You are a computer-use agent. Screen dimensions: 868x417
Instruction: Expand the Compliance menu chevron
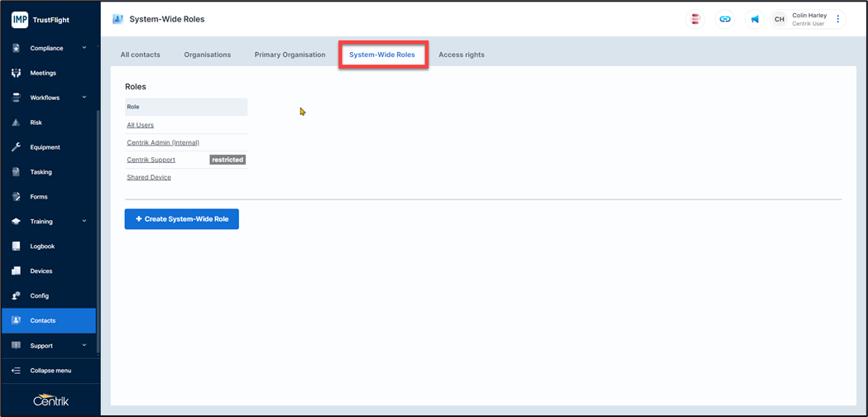pyautogui.click(x=84, y=48)
